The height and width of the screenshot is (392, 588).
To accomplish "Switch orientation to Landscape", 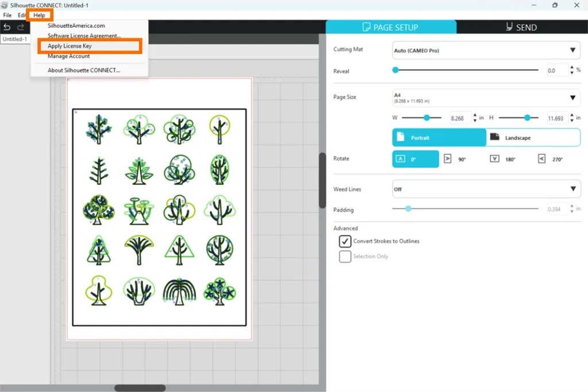I will [533, 138].
